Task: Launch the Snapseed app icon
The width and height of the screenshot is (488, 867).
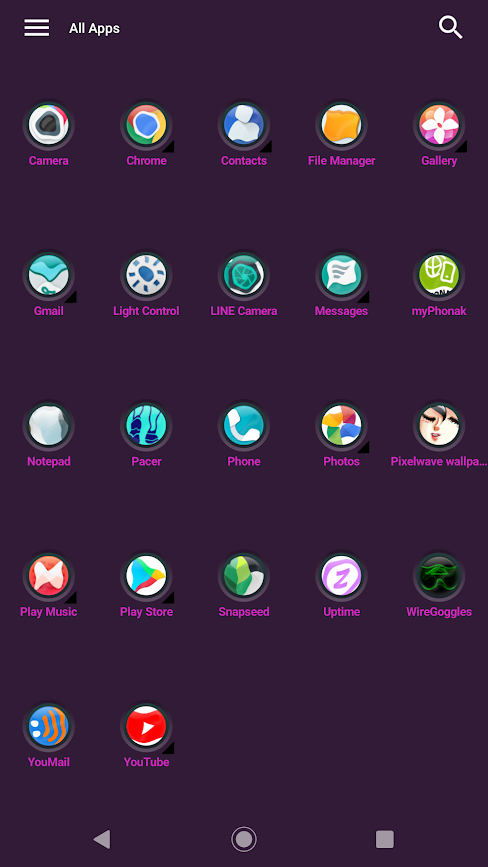Action: pos(244,576)
